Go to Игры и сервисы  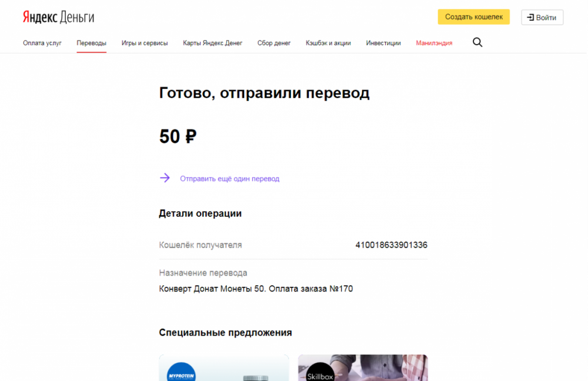tap(145, 43)
